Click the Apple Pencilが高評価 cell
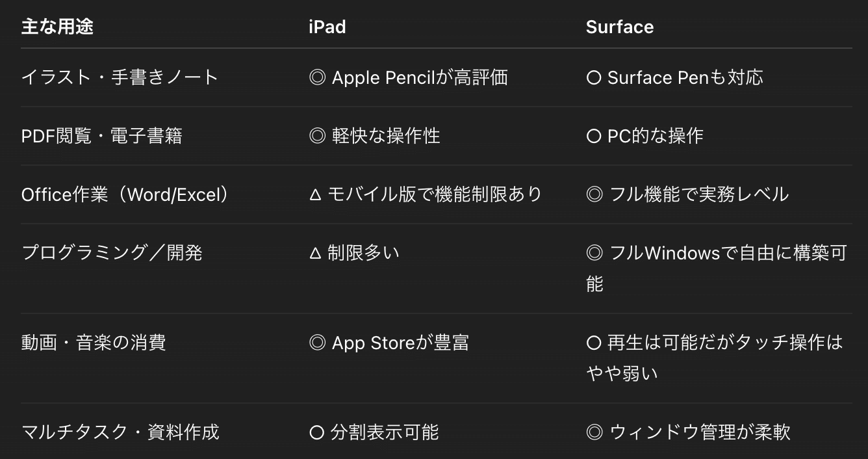Viewport: 868px width, 459px height. click(x=409, y=77)
